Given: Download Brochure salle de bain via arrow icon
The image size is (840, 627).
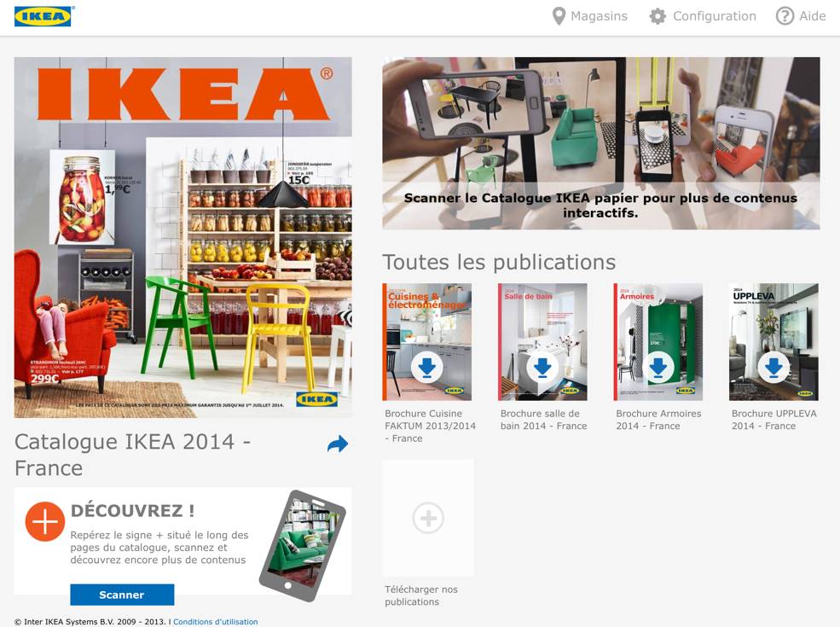Looking at the screenshot, I should [542, 367].
